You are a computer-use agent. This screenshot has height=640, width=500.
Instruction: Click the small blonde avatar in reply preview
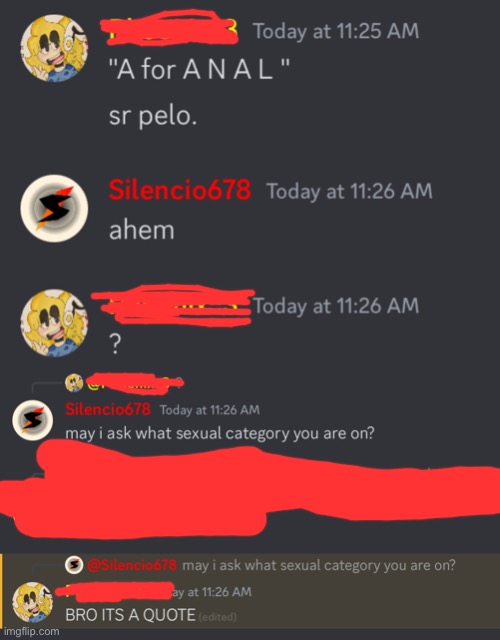click(74, 383)
